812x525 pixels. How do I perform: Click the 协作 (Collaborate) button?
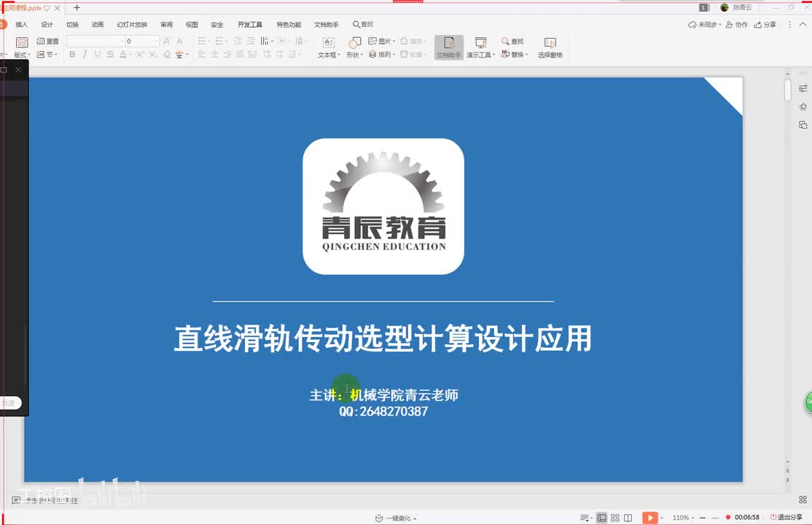click(x=737, y=24)
